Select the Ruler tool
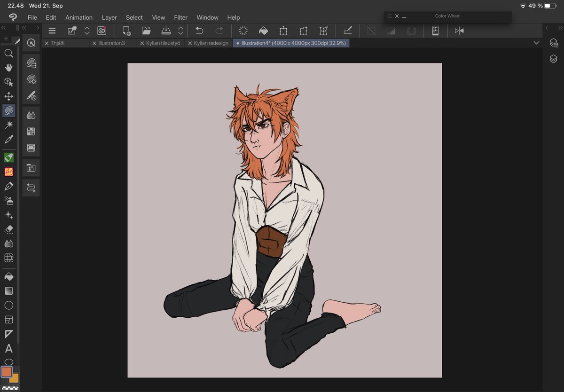Screen dimensions: 564x392 coord(8,334)
